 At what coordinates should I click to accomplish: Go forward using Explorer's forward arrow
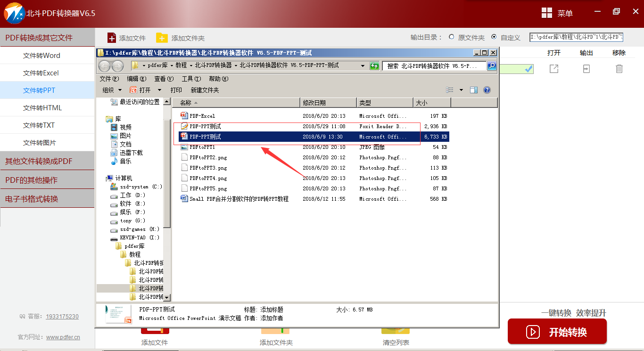coord(117,66)
